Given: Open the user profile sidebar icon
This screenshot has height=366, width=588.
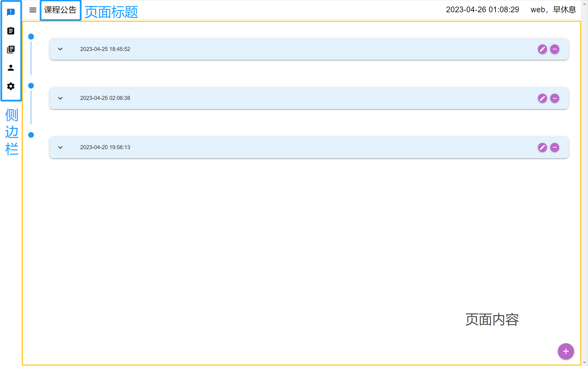Looking at the screenshot, I should click(x=11, y=68).
